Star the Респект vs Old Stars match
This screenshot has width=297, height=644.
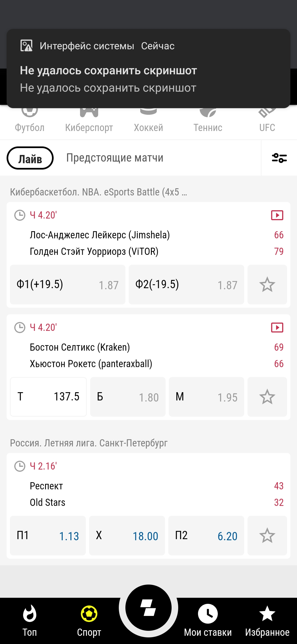(x=267, y=536)
